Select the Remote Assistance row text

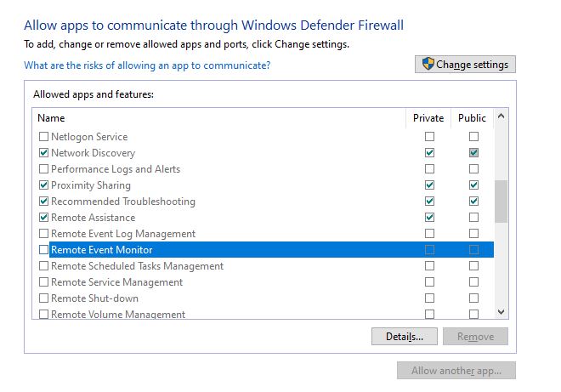(93, 218)
